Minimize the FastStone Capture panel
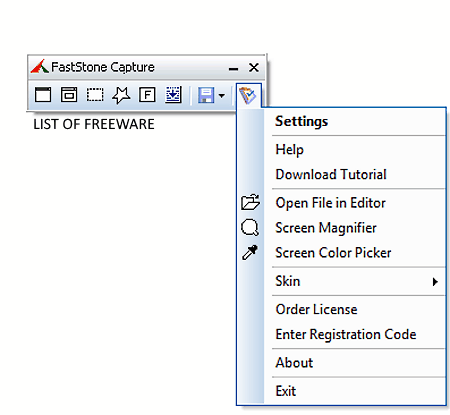Image resolution: width=450 pixels, height=415 pixels. pyautogui.click(x=233, y=69)
